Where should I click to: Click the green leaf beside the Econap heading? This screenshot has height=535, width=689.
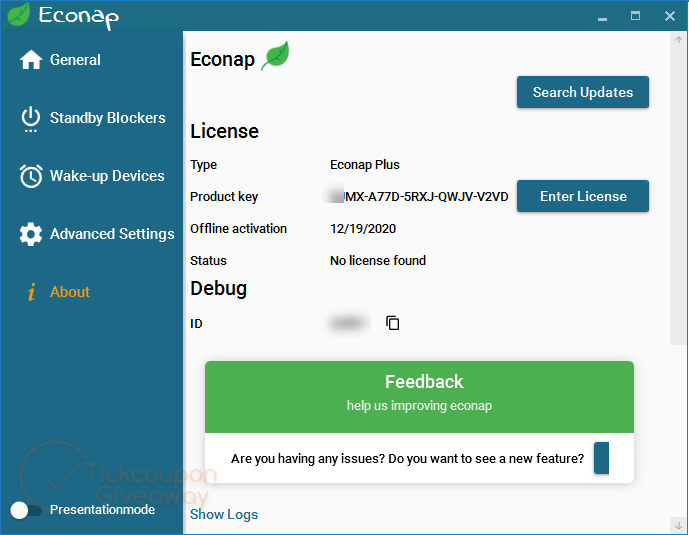pos(276,56)
